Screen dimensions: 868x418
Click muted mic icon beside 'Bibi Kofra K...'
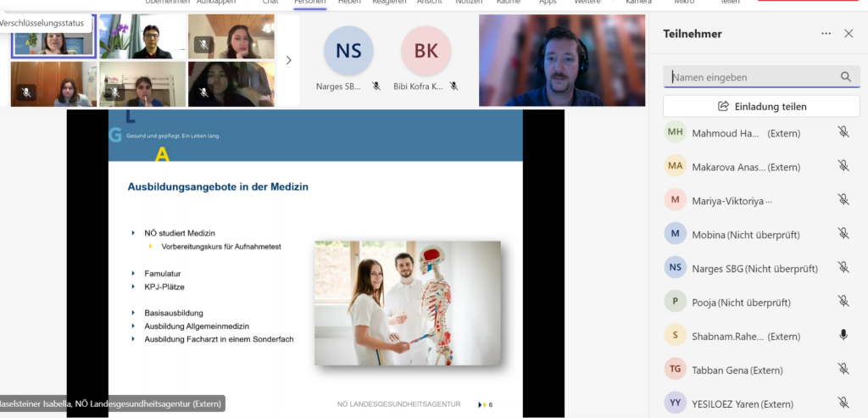pyautogui.click(x=454, y=86)
